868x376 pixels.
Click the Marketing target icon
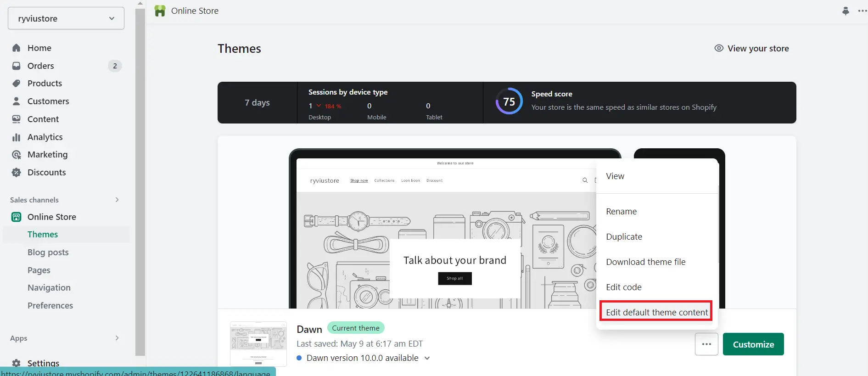click(17, 155)
